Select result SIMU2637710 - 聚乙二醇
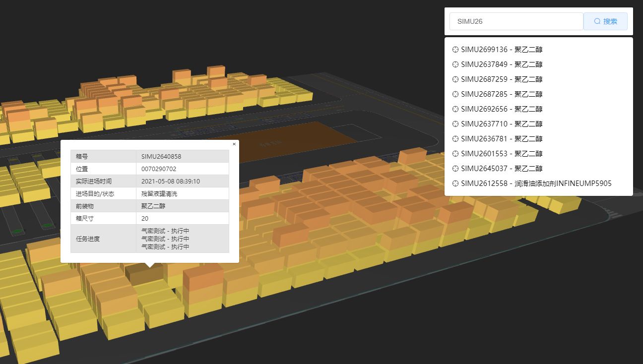 click(x=538, y=124)
